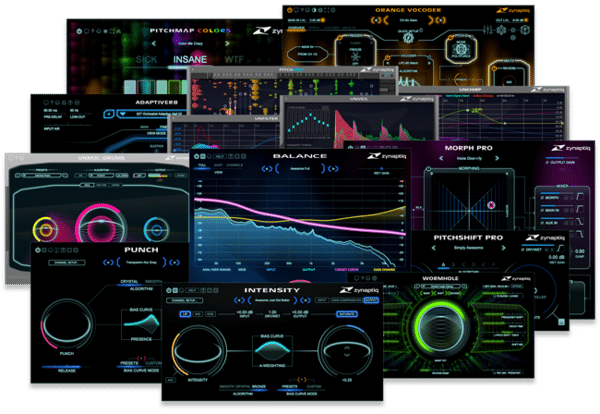600x414 pixels.
Task: Click the power icon in Balance window
Action: pos(196,156)
